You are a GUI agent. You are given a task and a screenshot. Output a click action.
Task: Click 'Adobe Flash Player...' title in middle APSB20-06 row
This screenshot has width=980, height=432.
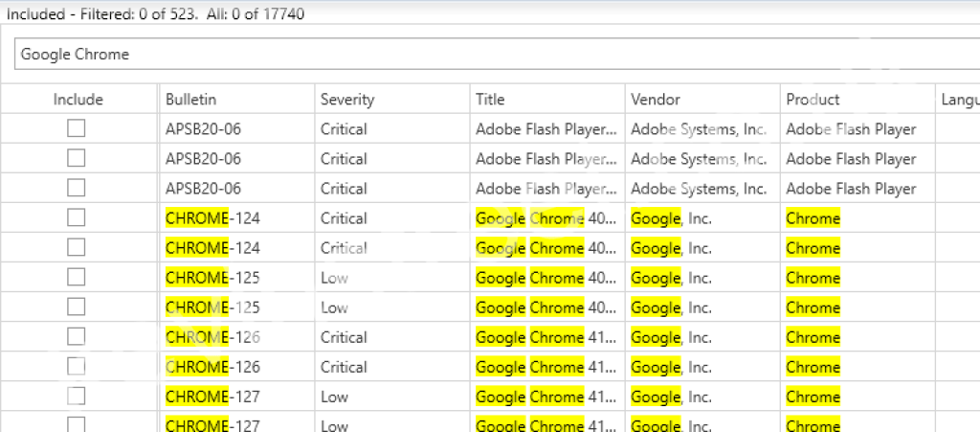tap(546, 159)
